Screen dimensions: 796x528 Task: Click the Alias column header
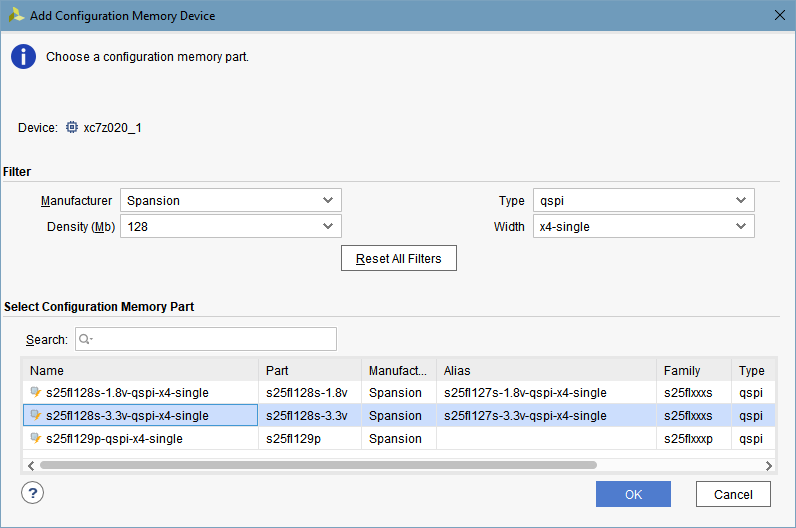click(546, 370)
